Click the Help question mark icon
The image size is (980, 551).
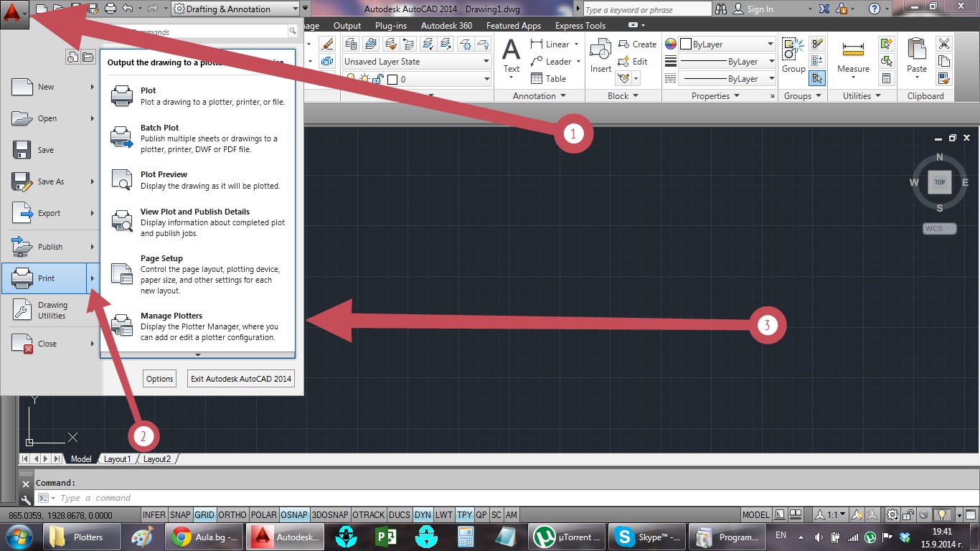[874, 9]
